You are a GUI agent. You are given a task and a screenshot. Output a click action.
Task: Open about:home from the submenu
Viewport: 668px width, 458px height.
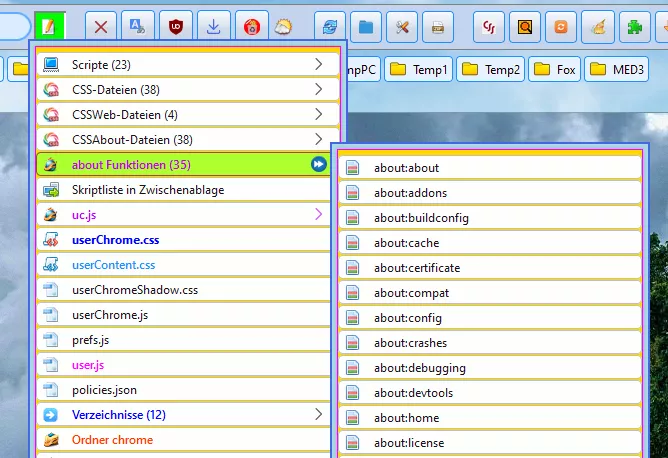click(490, 418)
